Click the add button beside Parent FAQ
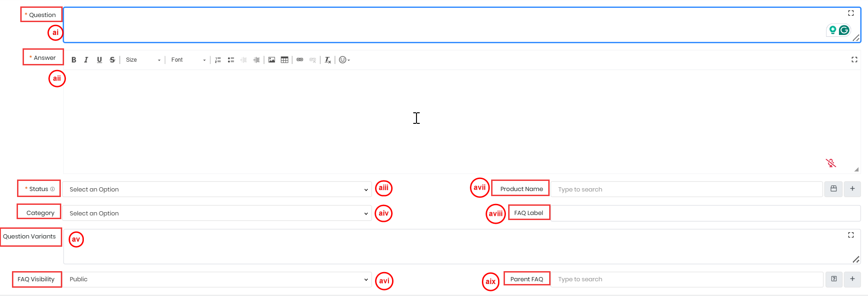The height and width of the screenshot is (296, 868). [852, 279]
